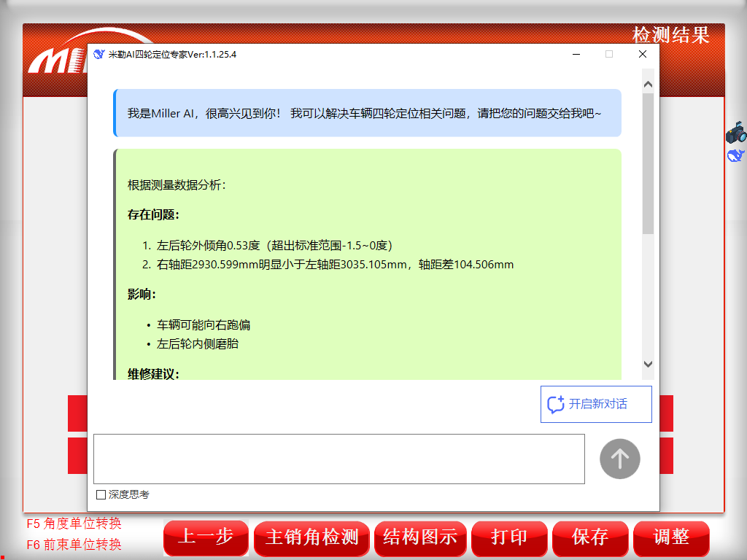Close the Miller AI dialog window

coord(643,54)
